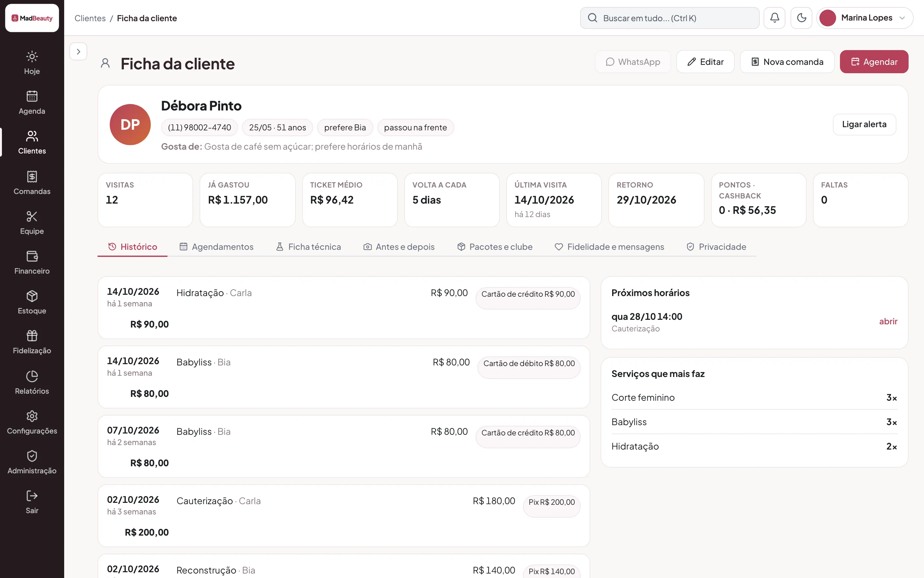Click the person icon beside page title
This screenshot has width=924, height=578.
click(x=105, y=64)
